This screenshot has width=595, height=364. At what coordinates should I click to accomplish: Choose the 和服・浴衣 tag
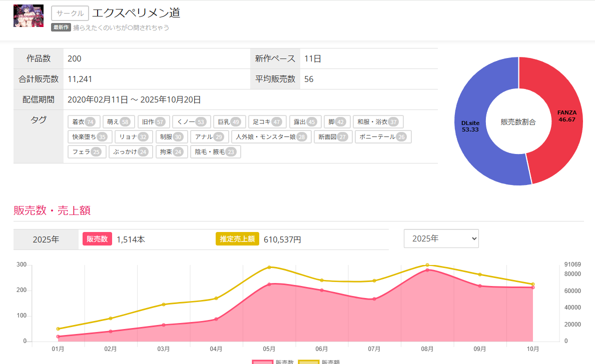(x=378, y=122)
